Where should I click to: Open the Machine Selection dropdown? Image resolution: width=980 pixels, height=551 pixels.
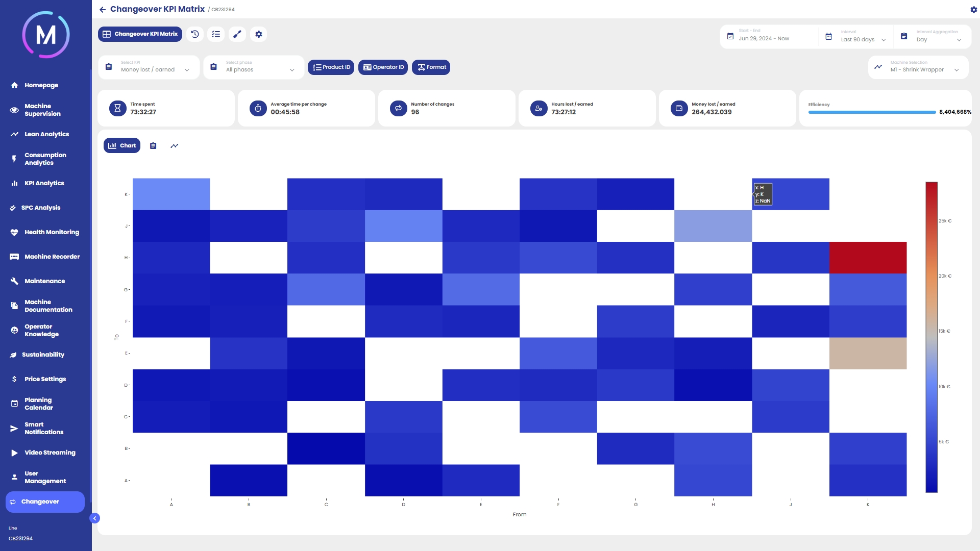click(918, 67)
